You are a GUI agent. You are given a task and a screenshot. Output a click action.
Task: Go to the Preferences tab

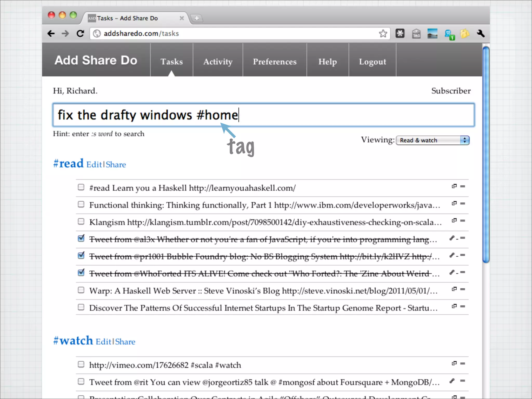[x=275, y=62]
